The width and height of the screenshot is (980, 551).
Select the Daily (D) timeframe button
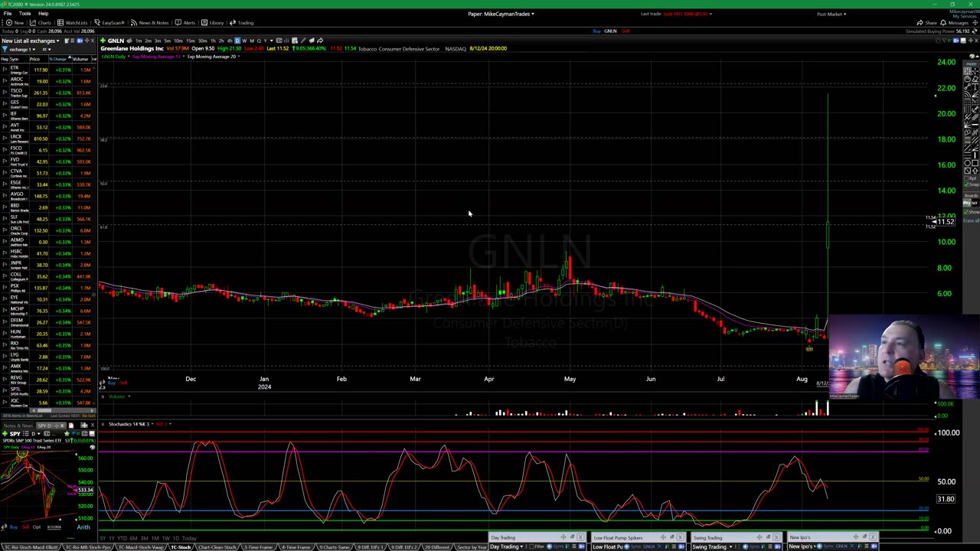(237, 41)
